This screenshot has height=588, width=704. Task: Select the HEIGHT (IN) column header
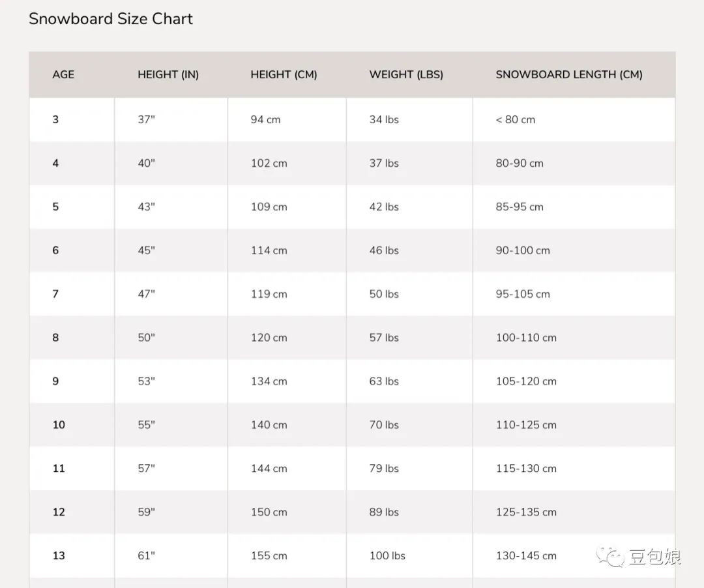[x=168, y=74]
